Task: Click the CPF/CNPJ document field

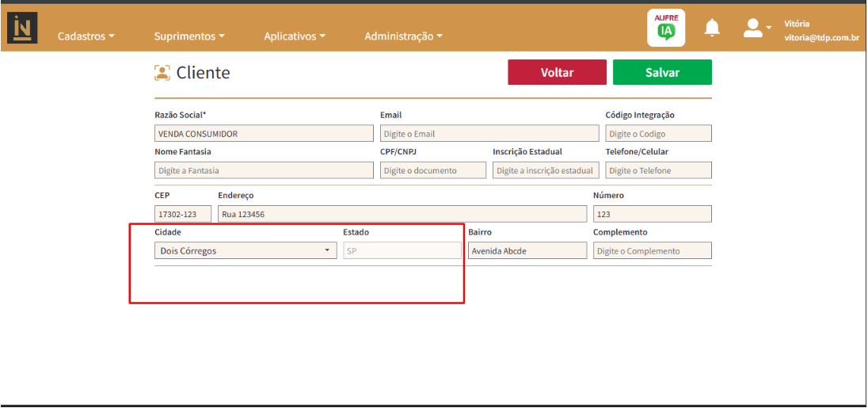Action: coord(433,170)
